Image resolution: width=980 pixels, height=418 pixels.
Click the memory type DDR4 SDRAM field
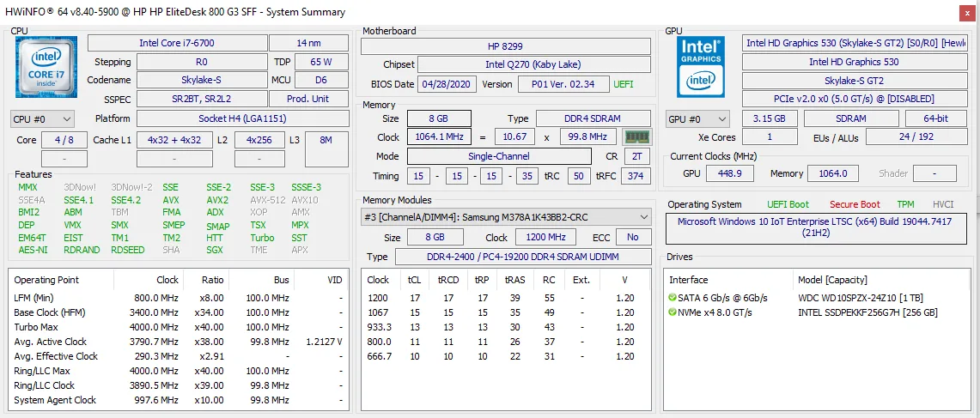(594, 118)
